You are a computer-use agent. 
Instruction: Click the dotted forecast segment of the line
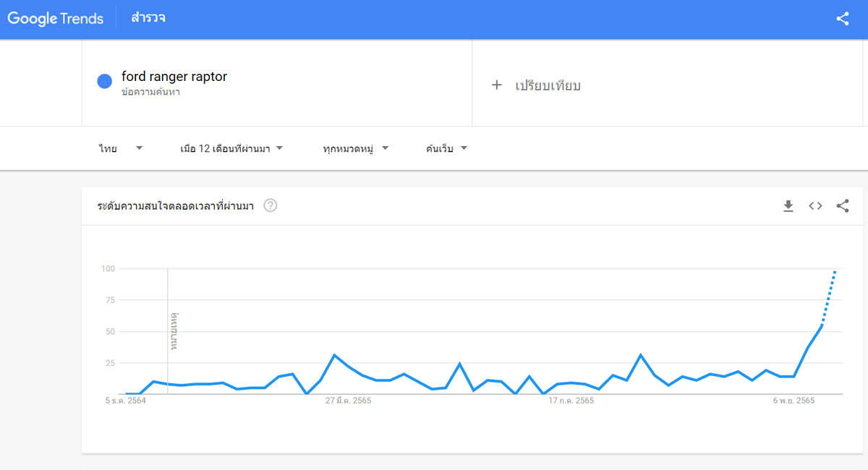click(x=828, y=298)
